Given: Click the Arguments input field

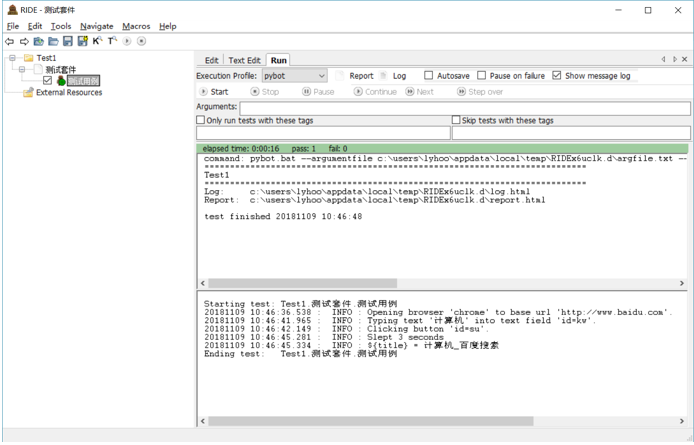Looking at the screenshot, I should coord(465,108).
